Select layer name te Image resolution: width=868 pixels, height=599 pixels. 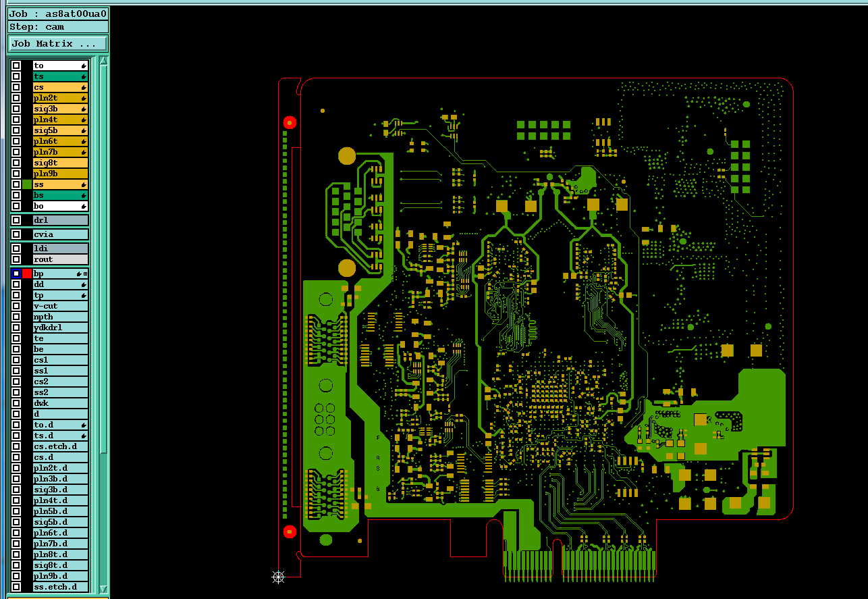tap(61, 338)
